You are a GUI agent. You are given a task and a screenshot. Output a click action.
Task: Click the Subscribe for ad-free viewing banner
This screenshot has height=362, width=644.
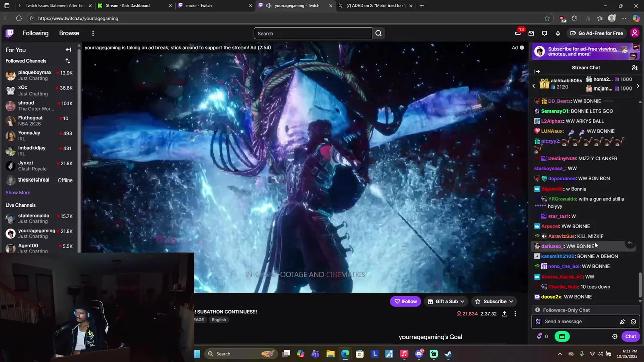pos(586,51)
